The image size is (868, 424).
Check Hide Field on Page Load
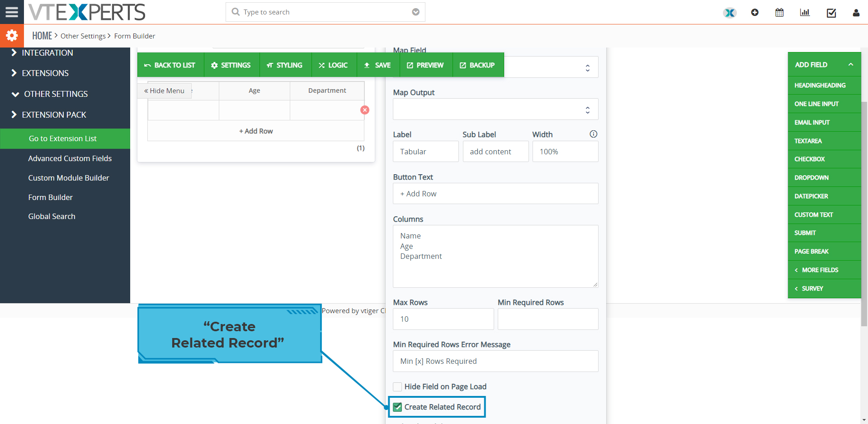[x=397, y=387]
